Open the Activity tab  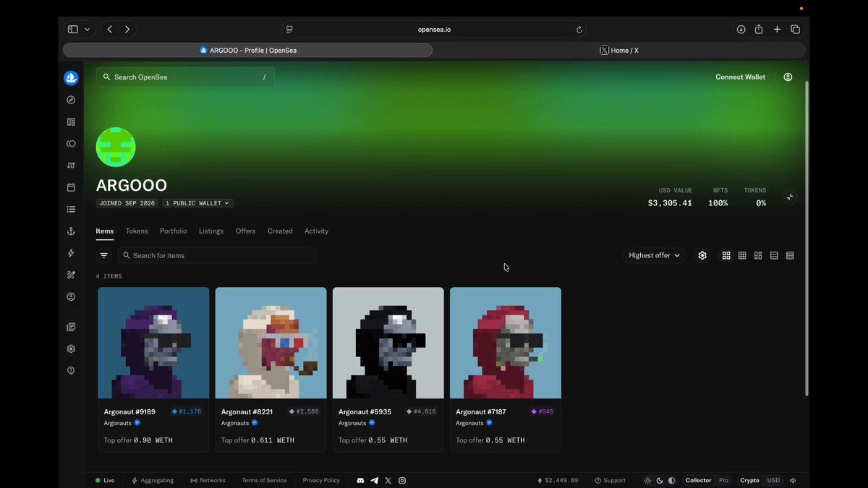click(316, 231)
